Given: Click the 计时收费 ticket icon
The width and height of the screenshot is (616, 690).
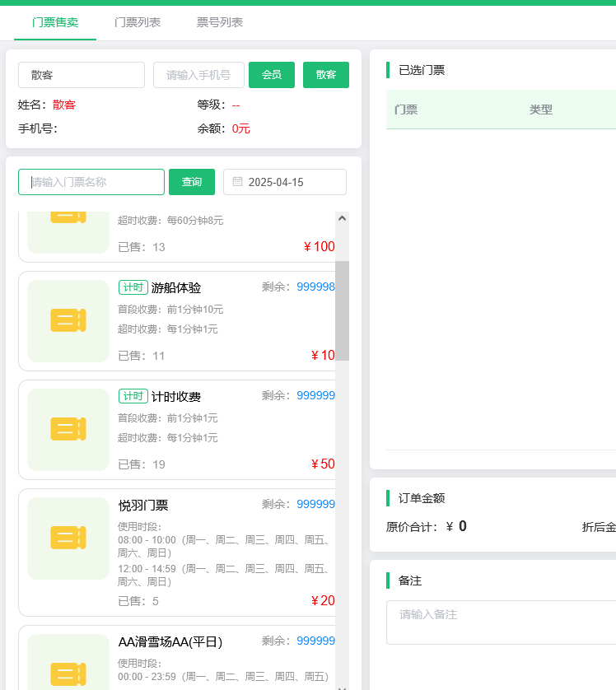Looking at the screenshot, I should click(68, 430).
